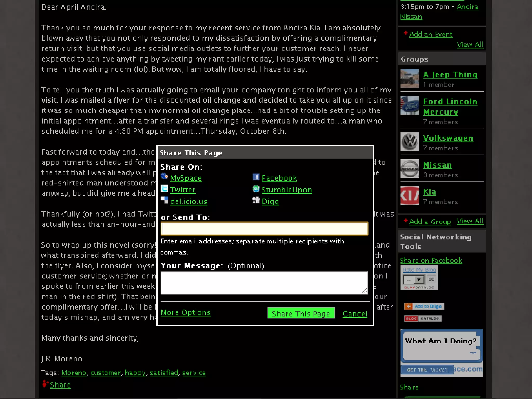Open More Options in the share dialog
The height and width of the screenshot is (399, 532).
[185, 312]
